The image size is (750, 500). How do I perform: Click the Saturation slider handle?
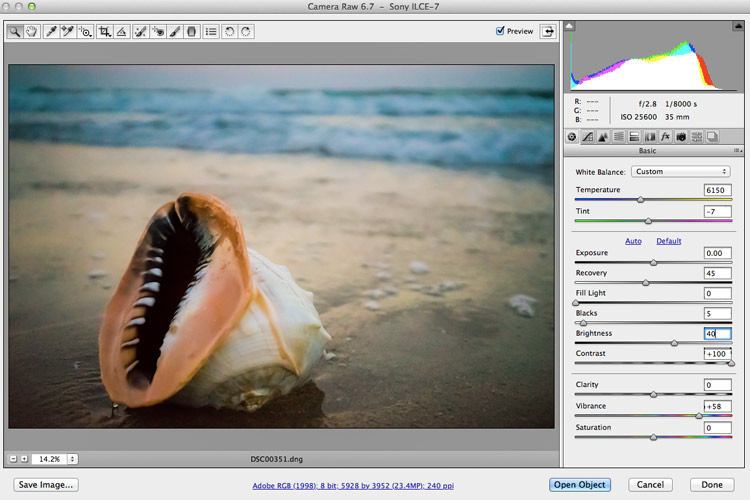[653, 437]
